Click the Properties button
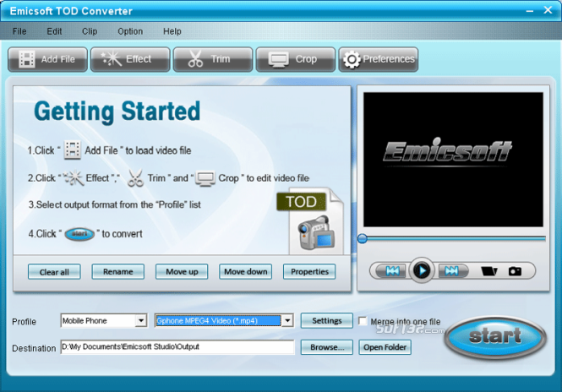The height and width of the screenshot is (392, 562). 309,271
